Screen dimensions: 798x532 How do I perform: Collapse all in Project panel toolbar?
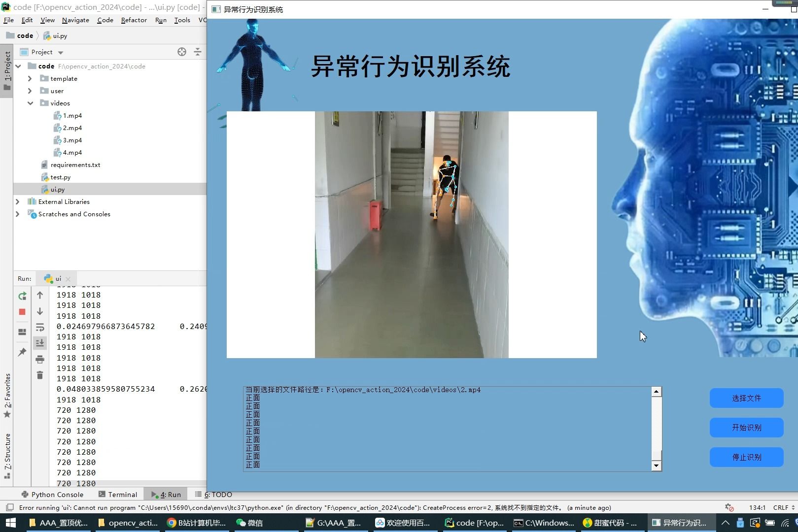(x=198, y=52)
